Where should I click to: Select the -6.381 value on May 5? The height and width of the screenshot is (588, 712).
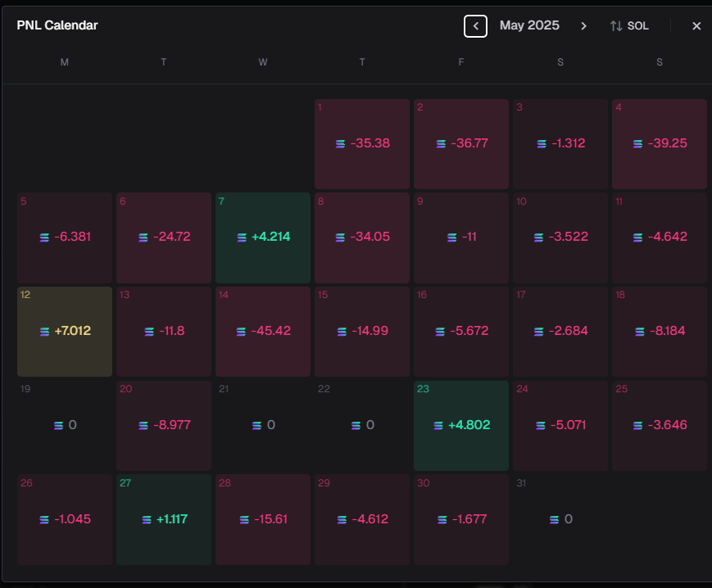point(73,237)
